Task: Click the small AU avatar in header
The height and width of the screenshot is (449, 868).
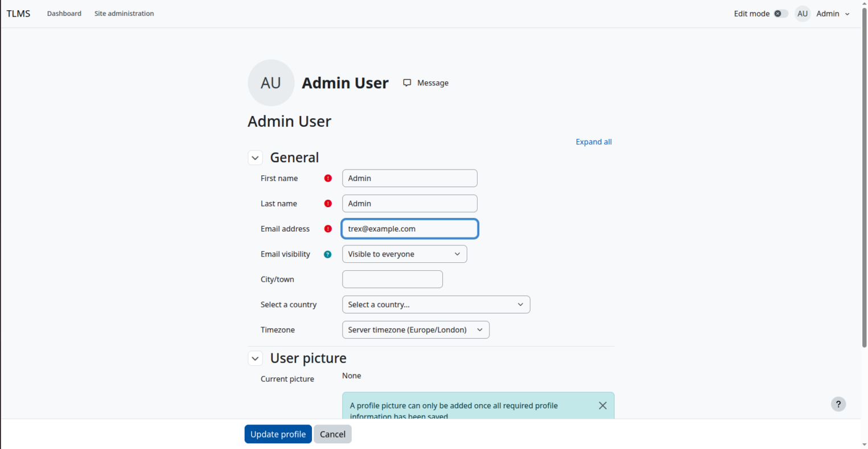Action: coord(803,14)
